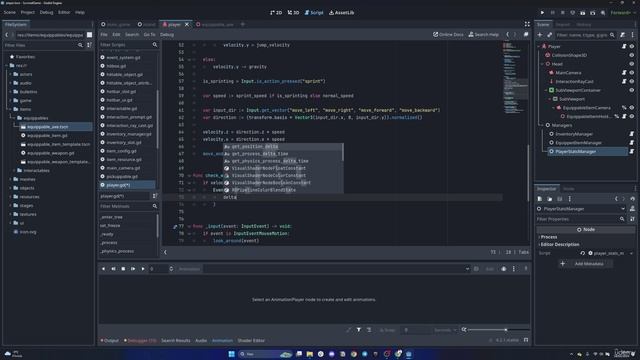Viewport: 640px width, 360px height.
Task: Open the Shader Editor bottom panel
Action: tap(251, 340)
